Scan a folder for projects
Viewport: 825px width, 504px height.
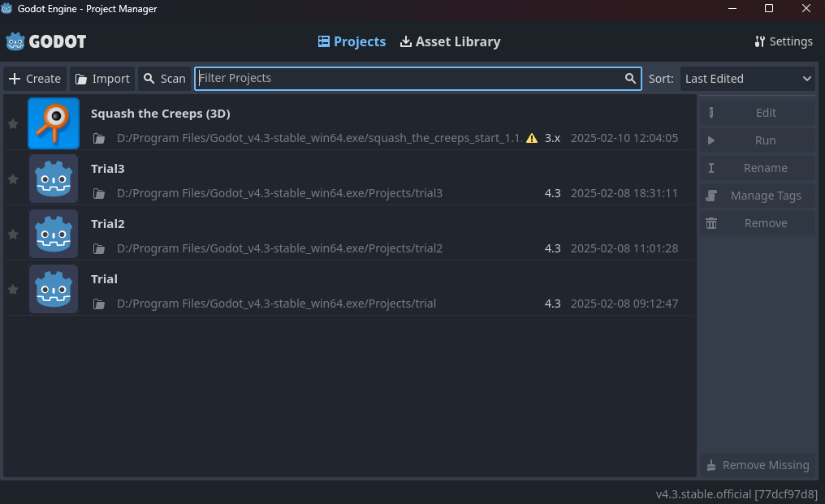tap(165, 79)
